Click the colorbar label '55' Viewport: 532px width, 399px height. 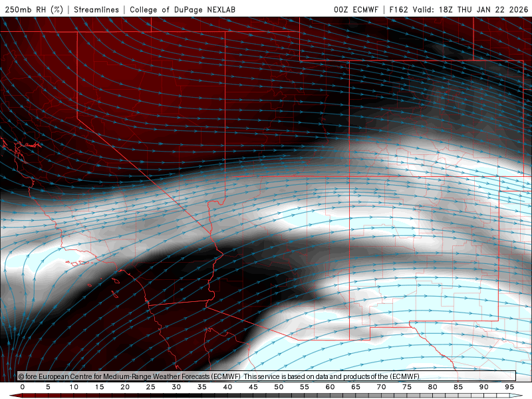pos(305,387)
